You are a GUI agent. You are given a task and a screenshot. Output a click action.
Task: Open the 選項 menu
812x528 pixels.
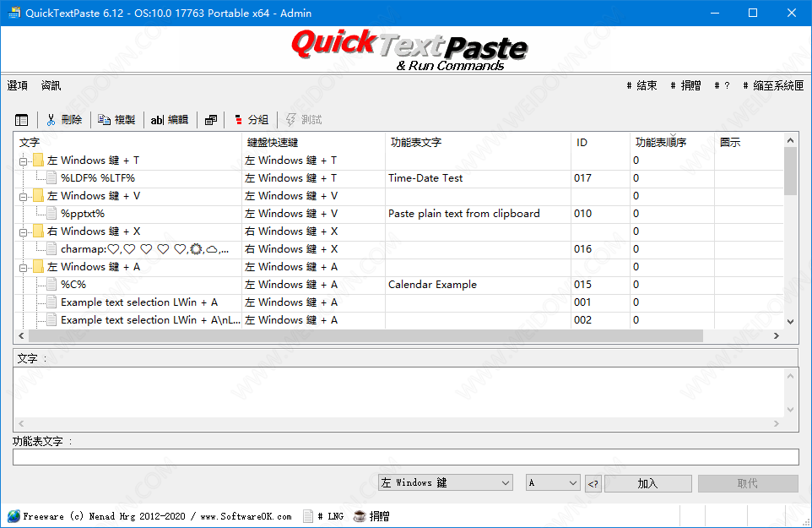(18, 85)
